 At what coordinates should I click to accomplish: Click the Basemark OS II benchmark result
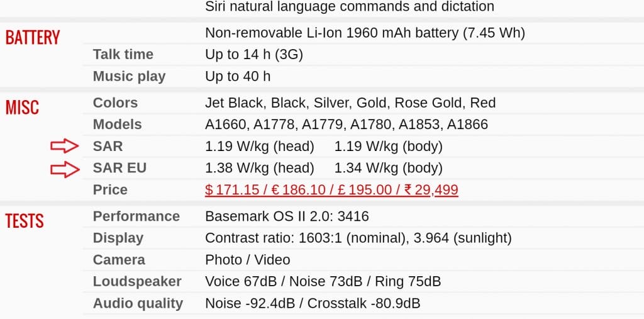pyautogui.click(x=287, y=216)
